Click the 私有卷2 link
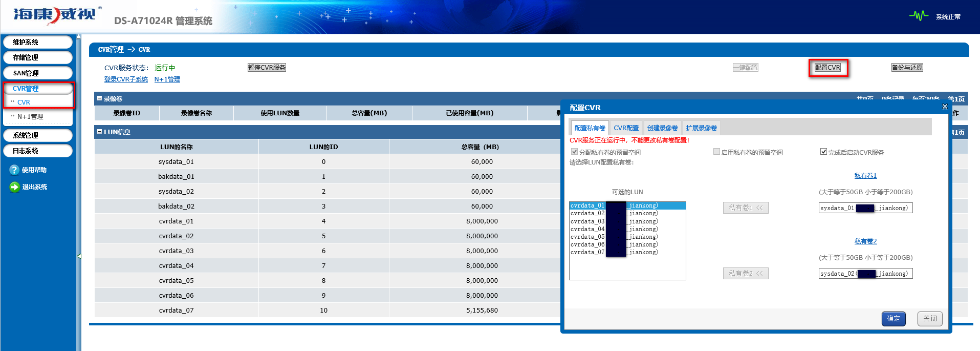The image size is (980, 351). [865, 241]
